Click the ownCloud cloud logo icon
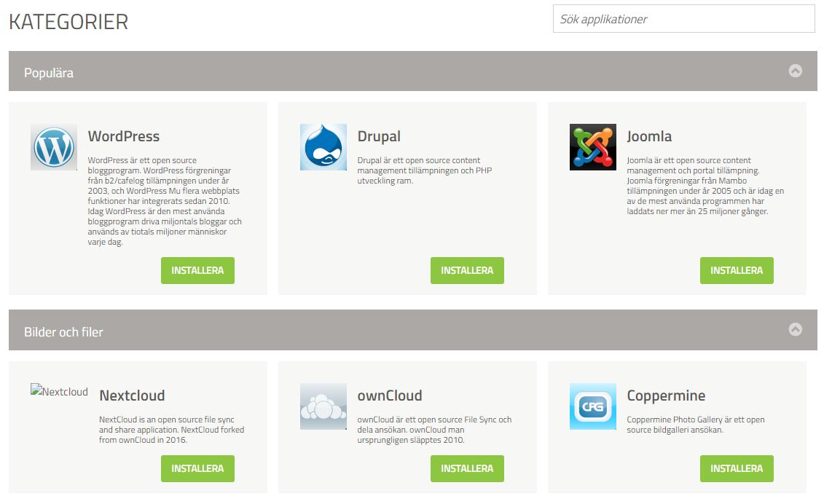824x504 pixels. coord(323,406)
